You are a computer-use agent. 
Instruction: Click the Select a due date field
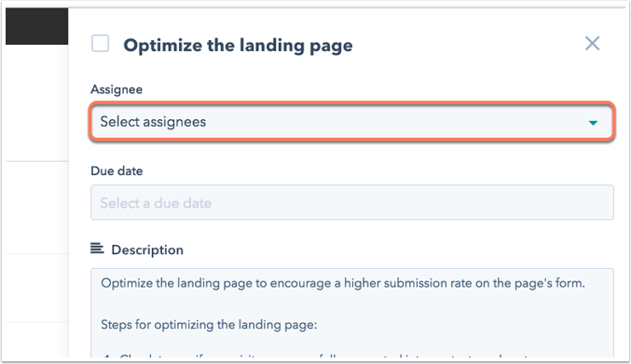(352, 203)
